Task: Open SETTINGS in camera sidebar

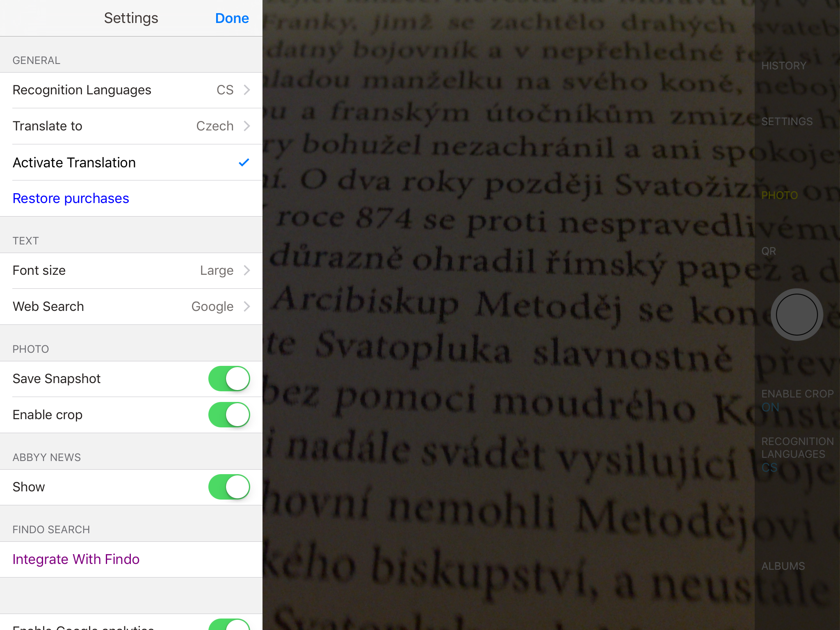Action: click(x=787, y=121)
